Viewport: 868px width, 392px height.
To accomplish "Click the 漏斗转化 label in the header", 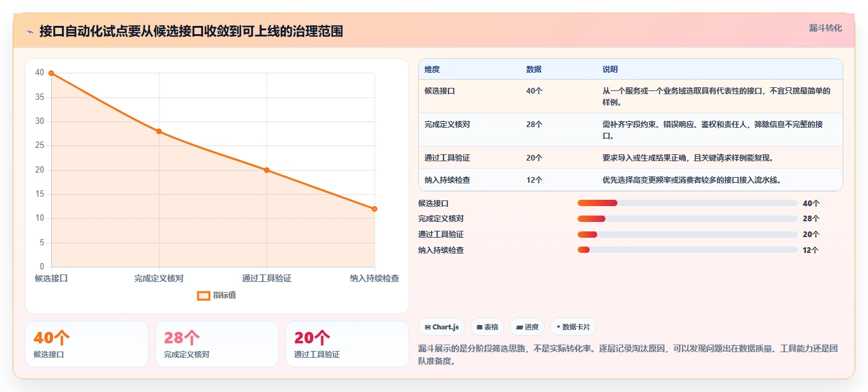I will (826, 28).
